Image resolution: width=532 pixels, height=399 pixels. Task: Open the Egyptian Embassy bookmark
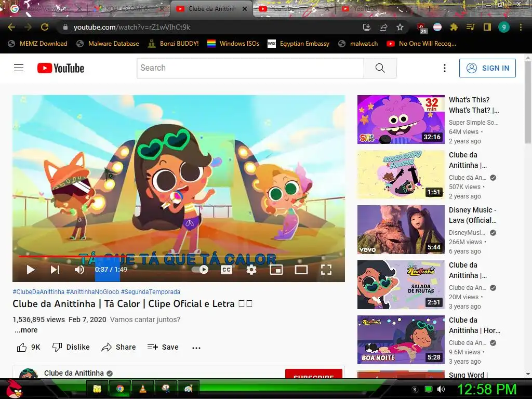[x=299, y=44]
